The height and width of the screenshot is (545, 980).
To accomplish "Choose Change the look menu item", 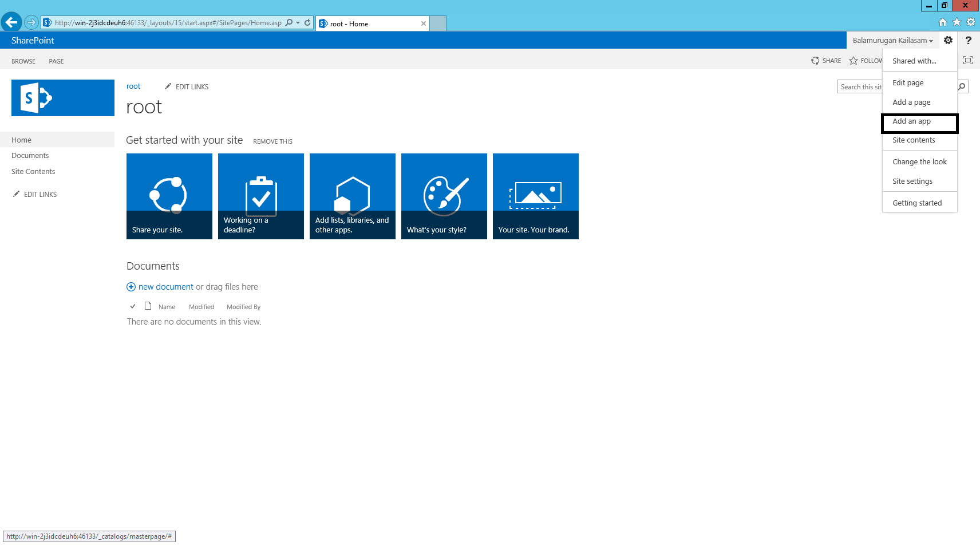I will 919,161.
